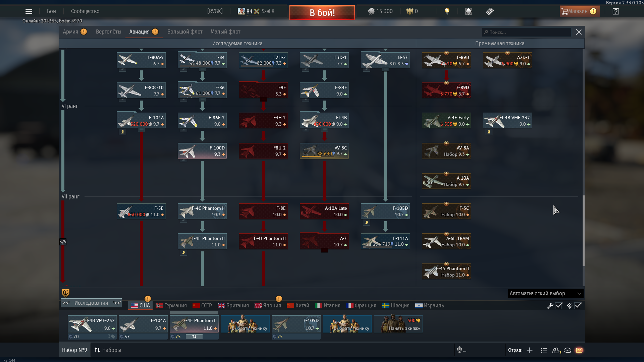Select Британия nation tab
644x362 pixels.
[x=233, y=305]
